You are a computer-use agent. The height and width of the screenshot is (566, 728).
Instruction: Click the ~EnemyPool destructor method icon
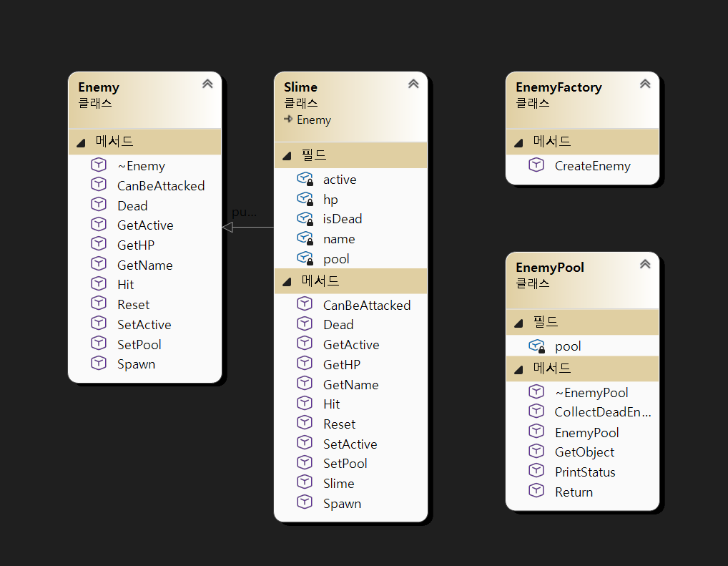click(536, 391)
